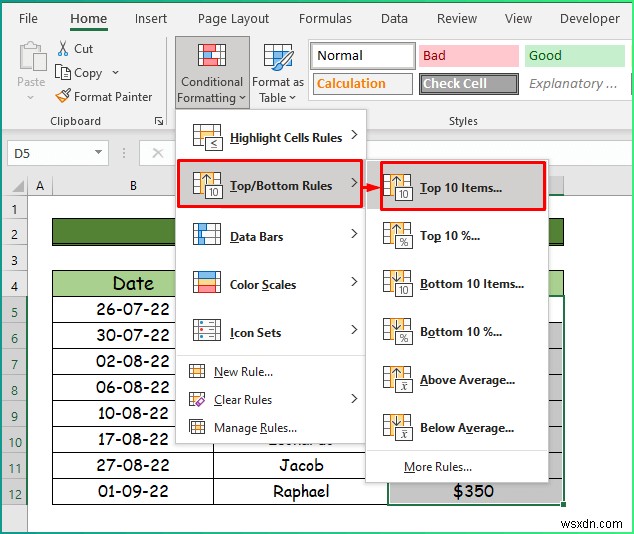This screenshot has height=534, width=634.
Task: Select row 12 header
Action: click(15, 493)
